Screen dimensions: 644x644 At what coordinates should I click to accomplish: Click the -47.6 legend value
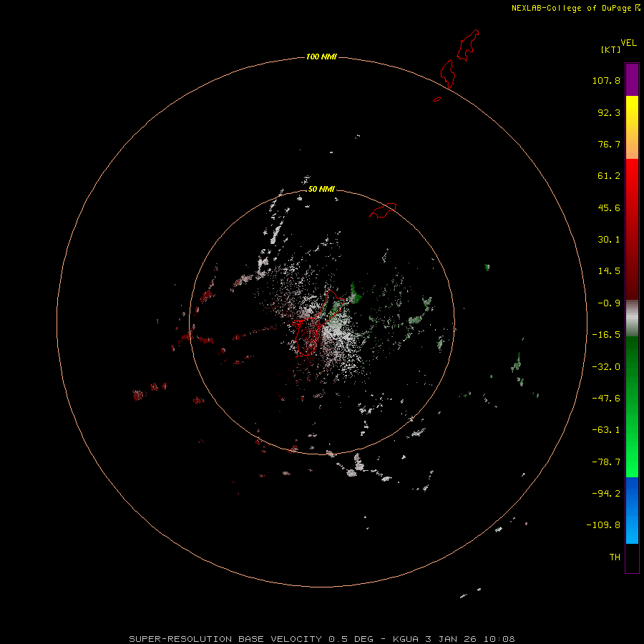pos(606,399)
